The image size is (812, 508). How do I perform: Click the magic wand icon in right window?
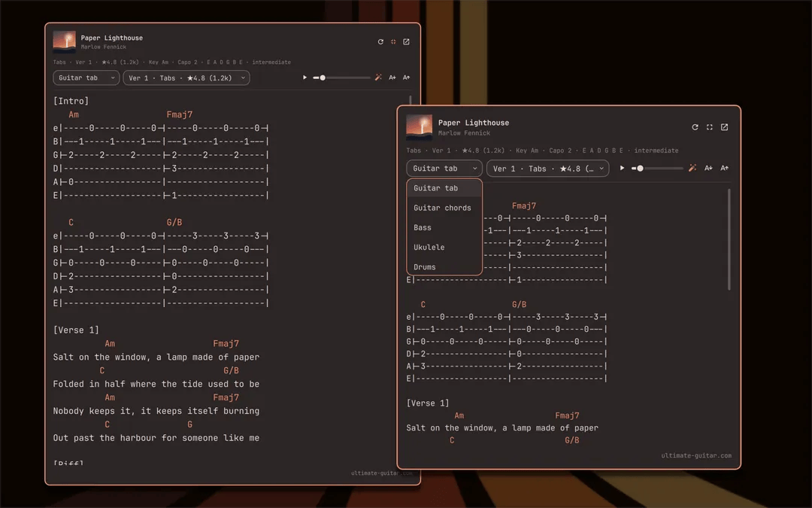click(x=692, y=168)
